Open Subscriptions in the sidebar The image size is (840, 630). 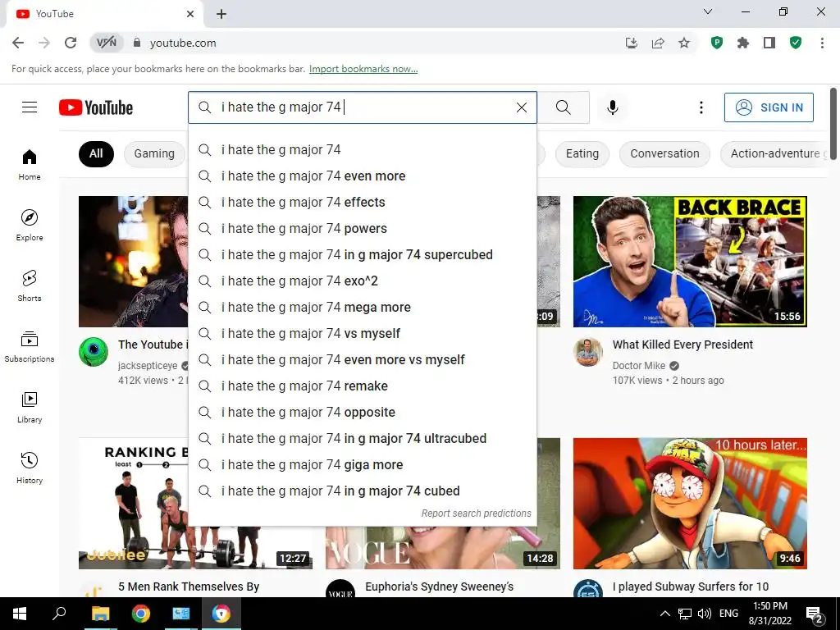click(x=30, y=347)
